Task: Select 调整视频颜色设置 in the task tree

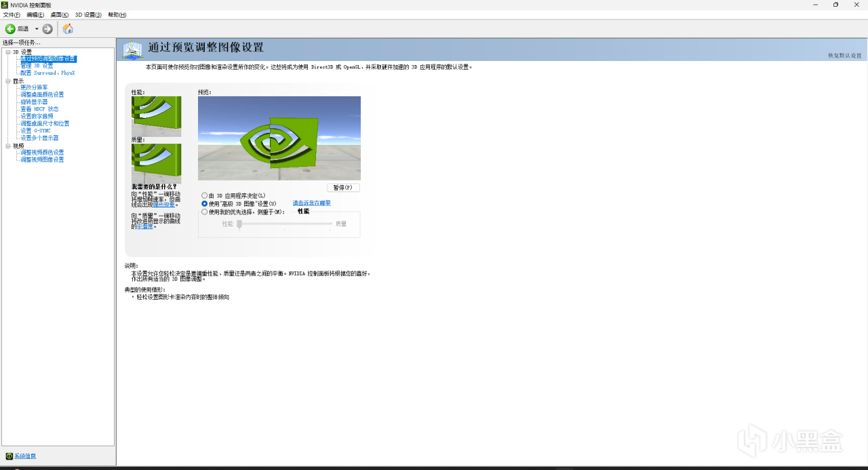Action: coord(42,153)
